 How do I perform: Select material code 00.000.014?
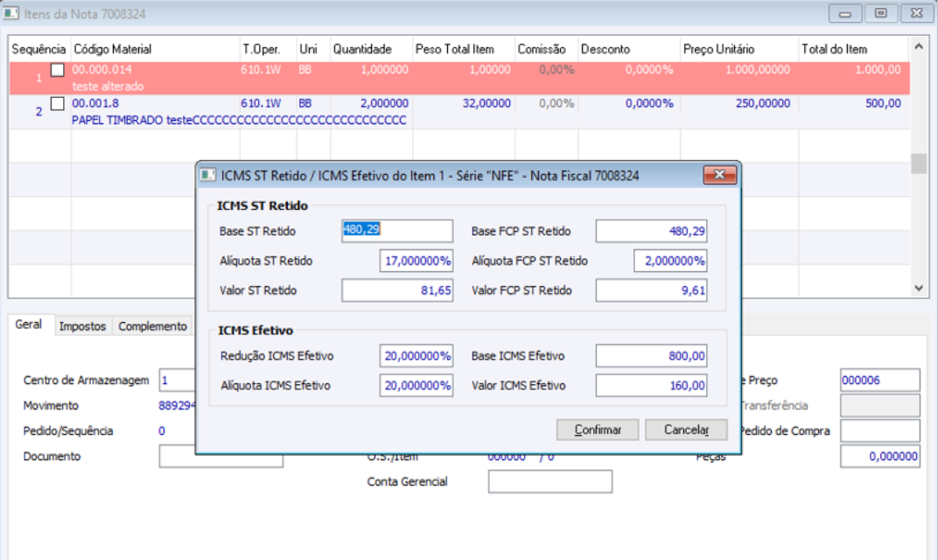pyautogui.click(x=101, y=70)
